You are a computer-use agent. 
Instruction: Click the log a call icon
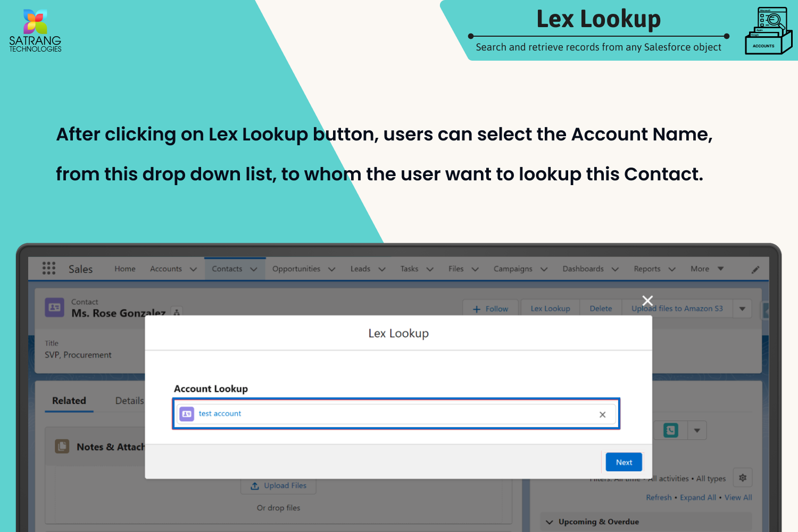(x=670, y=430)
